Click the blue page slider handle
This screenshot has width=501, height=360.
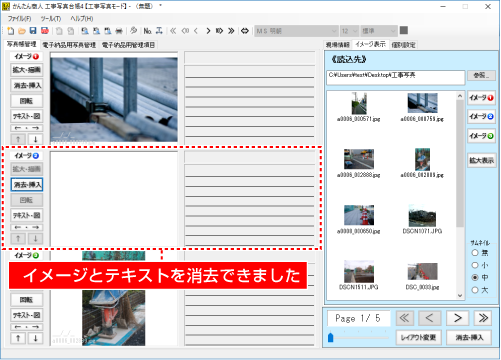point(330,337)
